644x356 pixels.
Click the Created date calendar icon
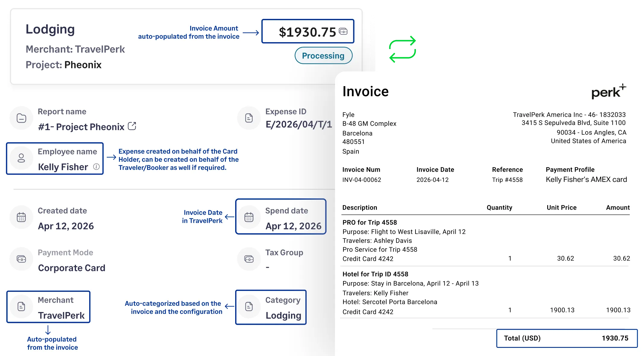(21, 217)
